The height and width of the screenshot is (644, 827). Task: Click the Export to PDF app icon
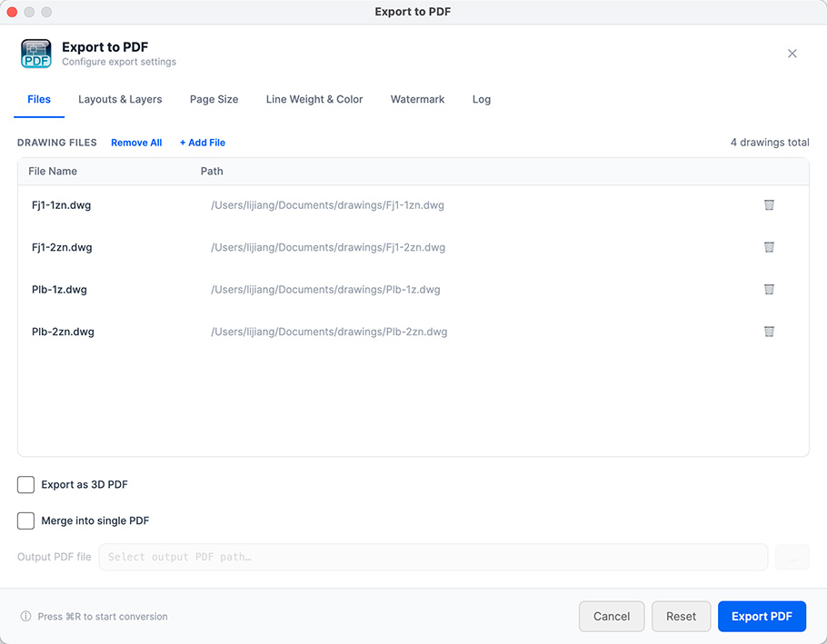tap(35, 54)
